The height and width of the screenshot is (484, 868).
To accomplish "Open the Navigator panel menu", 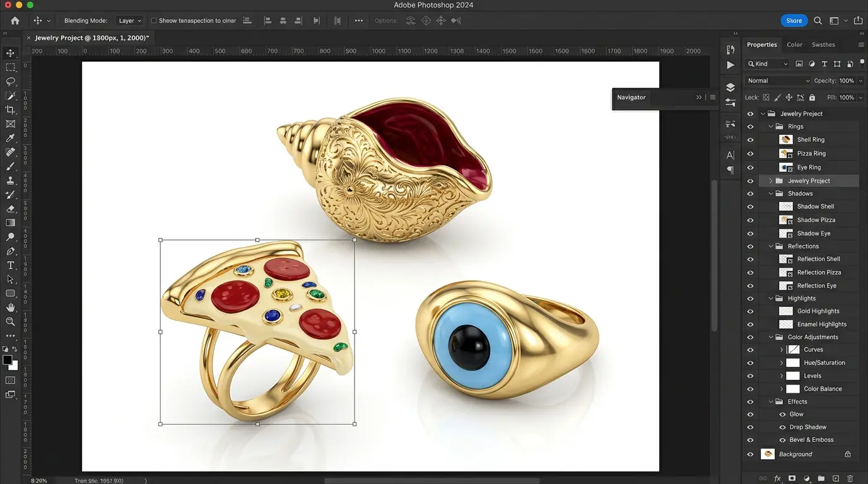I will click(x=713, y=98).
